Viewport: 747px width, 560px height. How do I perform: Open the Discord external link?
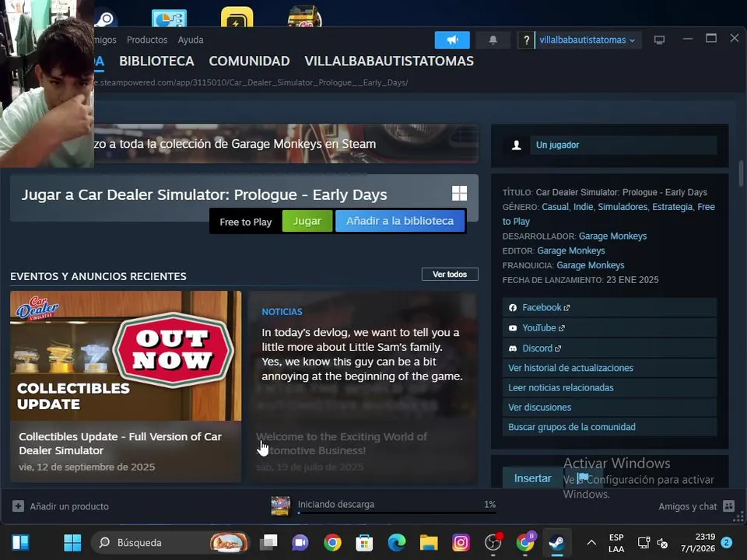point(609,348)
